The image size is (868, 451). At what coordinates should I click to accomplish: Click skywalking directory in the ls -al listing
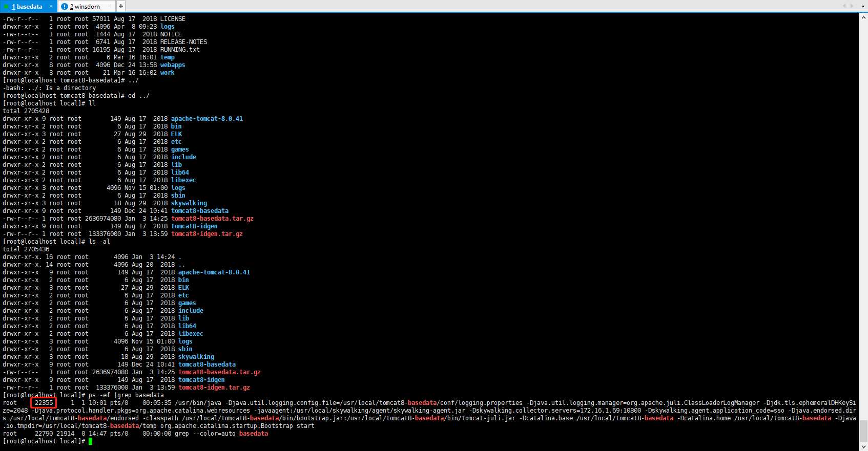click(x=196, y=357)
